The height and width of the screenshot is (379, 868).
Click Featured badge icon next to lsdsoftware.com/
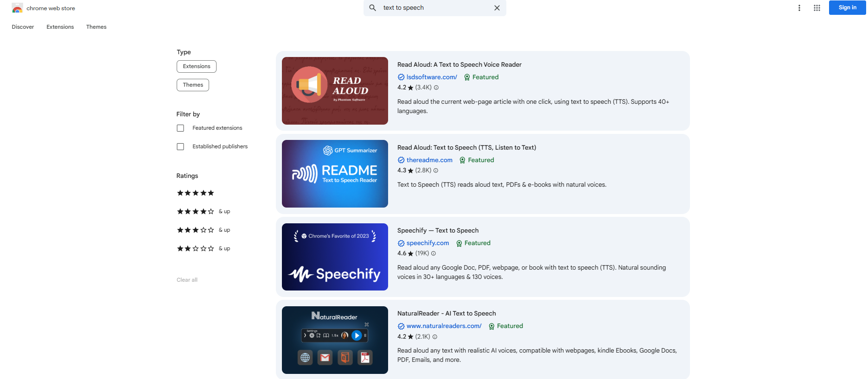point(467,77)
